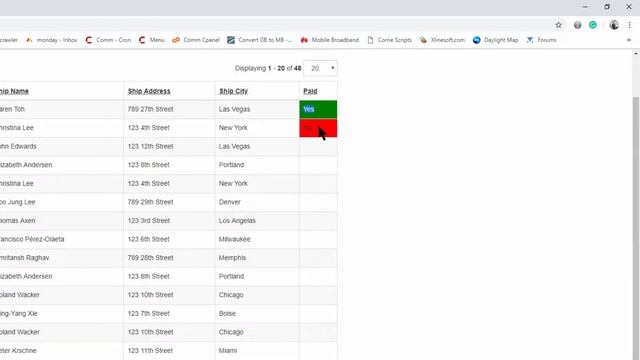This screenshot has height=360, width=640.
Task: Click the Xie ship name cell
Action: (61, 313)
